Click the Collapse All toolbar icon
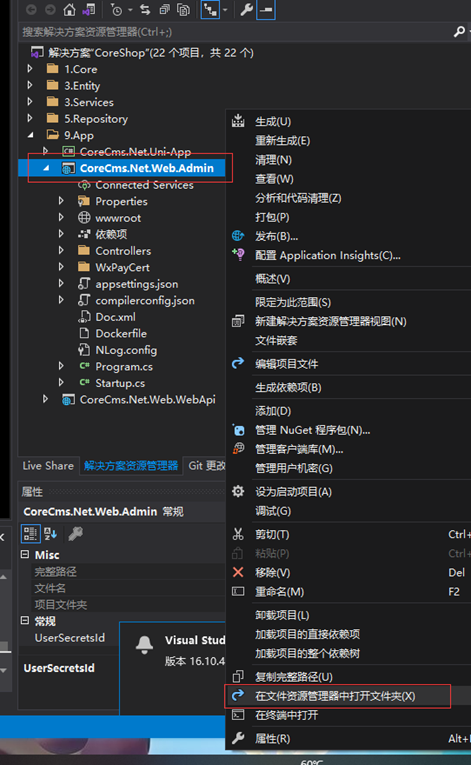The image size is (471, 765). point(164,9)
